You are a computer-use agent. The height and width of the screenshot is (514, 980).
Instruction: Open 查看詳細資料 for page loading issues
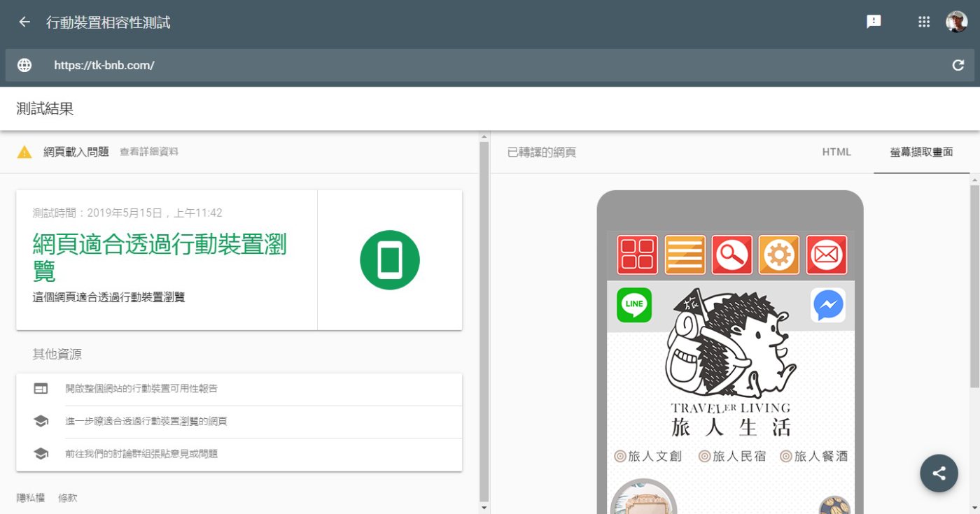tap(149, 152)
